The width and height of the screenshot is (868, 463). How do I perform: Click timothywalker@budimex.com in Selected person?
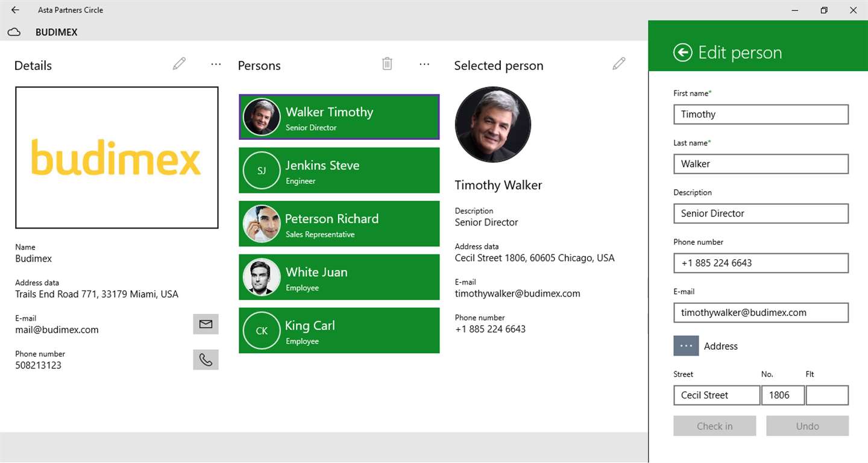click(x=517, y=294)
